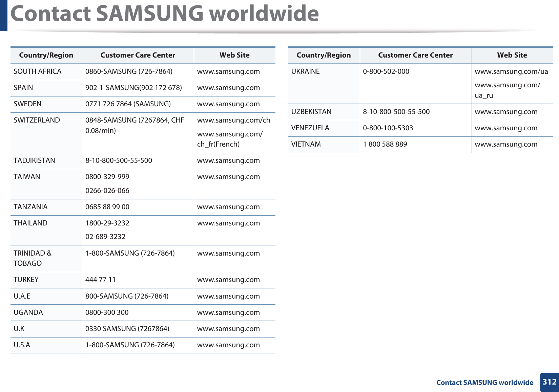Image resolution: width=559 pixels, height=392 pixels.
Task: Open the website link for SOUTH AFRICA
Action: (x=228, y=72)
